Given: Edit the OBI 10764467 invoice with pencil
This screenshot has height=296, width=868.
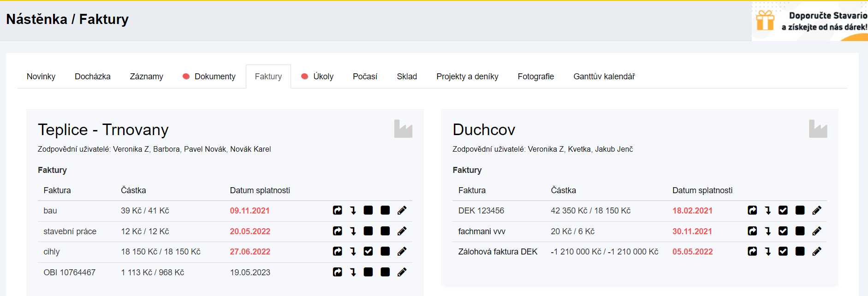Looking at the screenshot, I should point(402,272).
